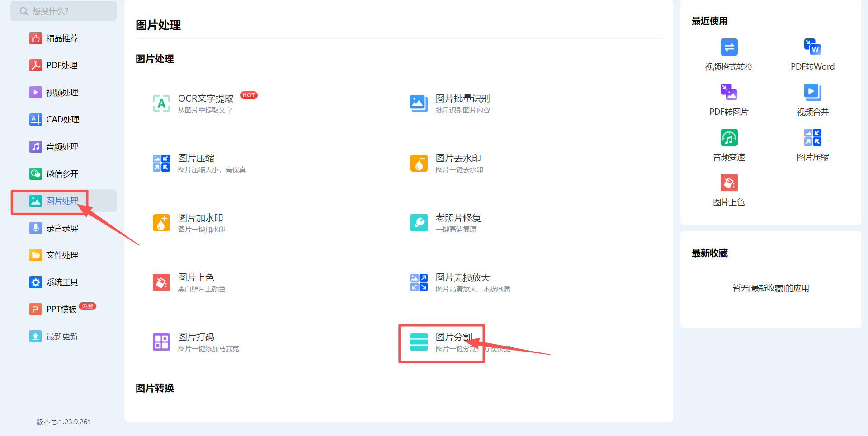Select CAD处理 in the sidebar

63,120
